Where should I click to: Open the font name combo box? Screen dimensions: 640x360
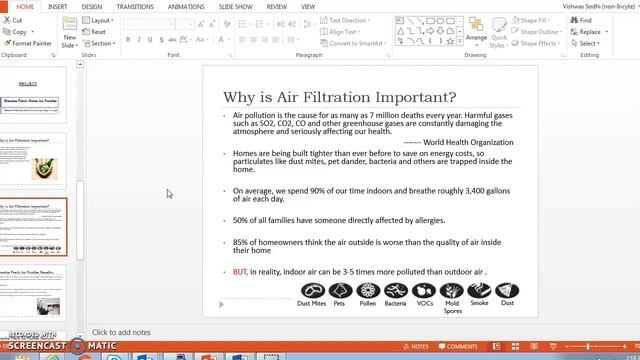coord(149,24)
